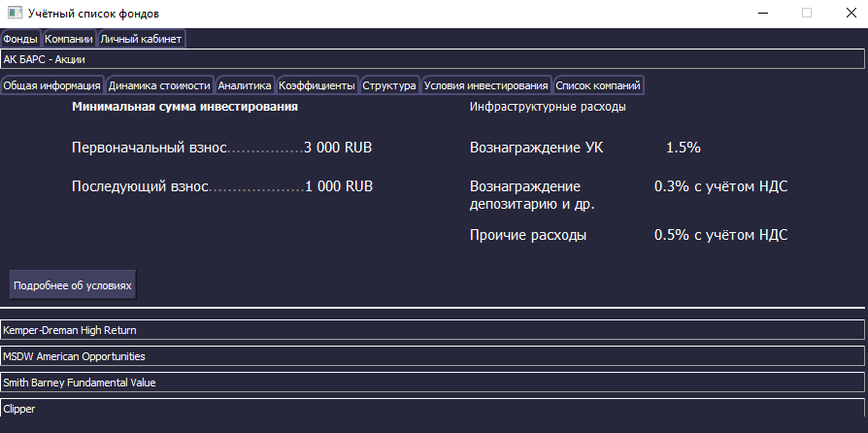
Task: Minimize the Учётный список фондов window
Action: [x=763, y=14]
